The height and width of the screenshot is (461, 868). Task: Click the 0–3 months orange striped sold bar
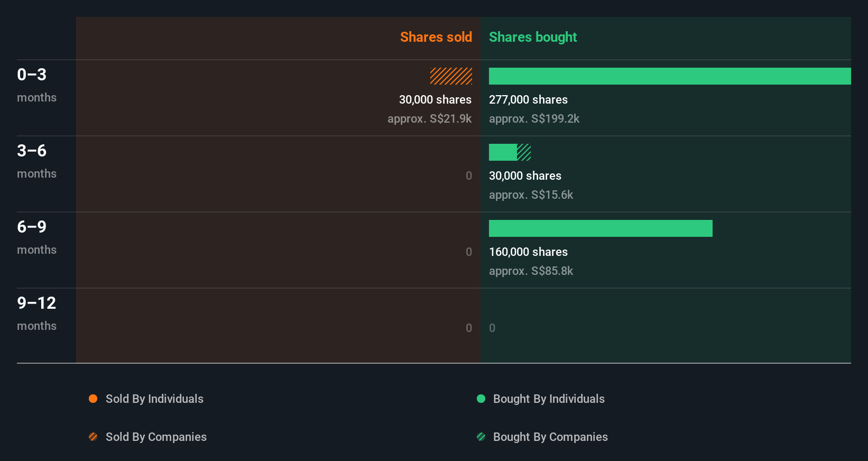point(451,76)
